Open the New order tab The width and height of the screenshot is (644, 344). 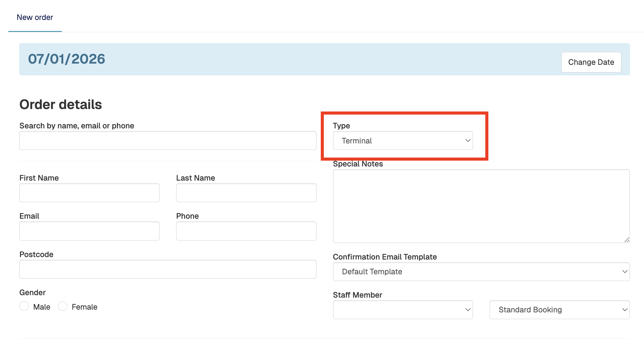(35, 18)
